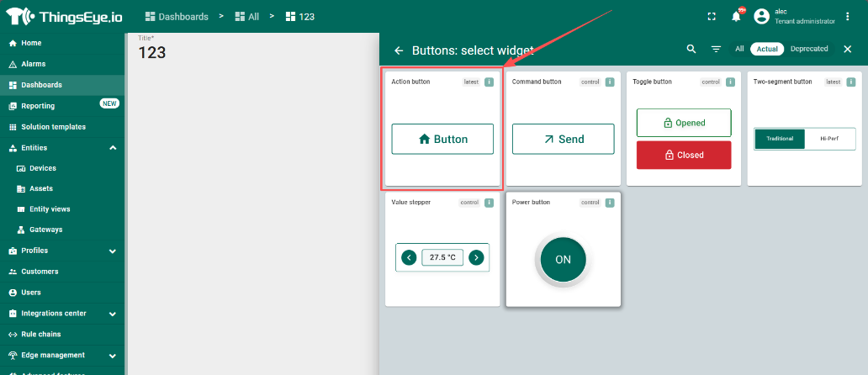
Task: Expand the Profiles menu
Action: 113,251
